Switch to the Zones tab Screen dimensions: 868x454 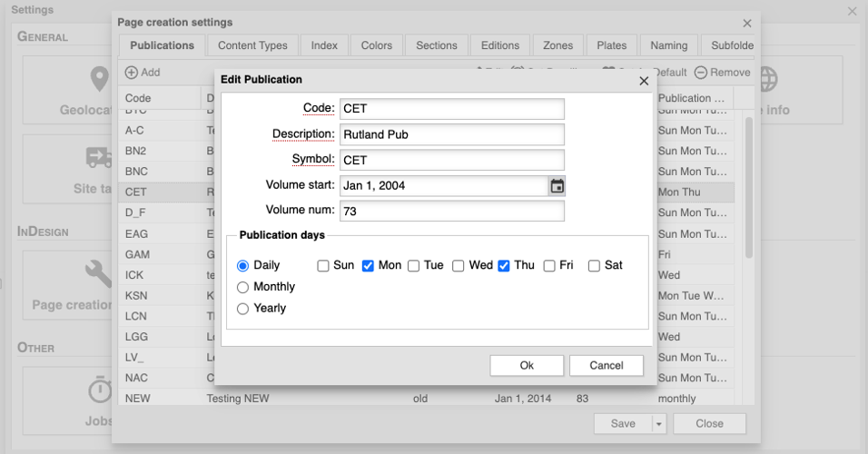[x=558, y=45]
